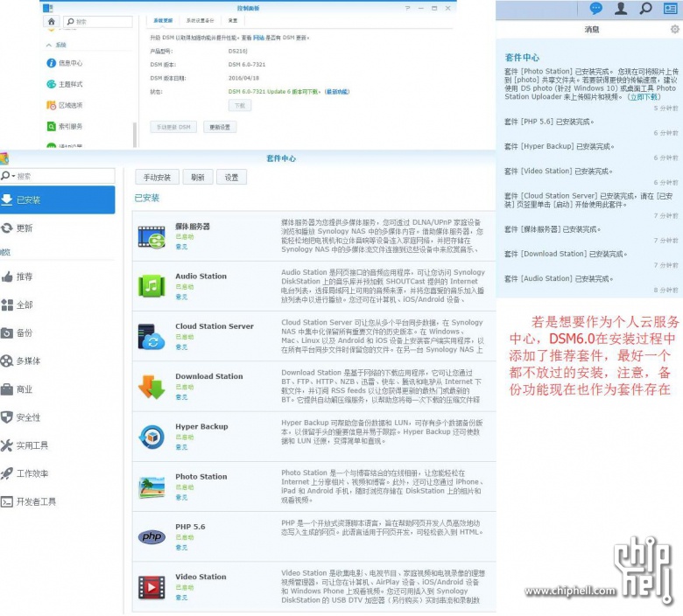Open Control Panel help question mark
683x616 pixels.
click(x=407, y=8)
